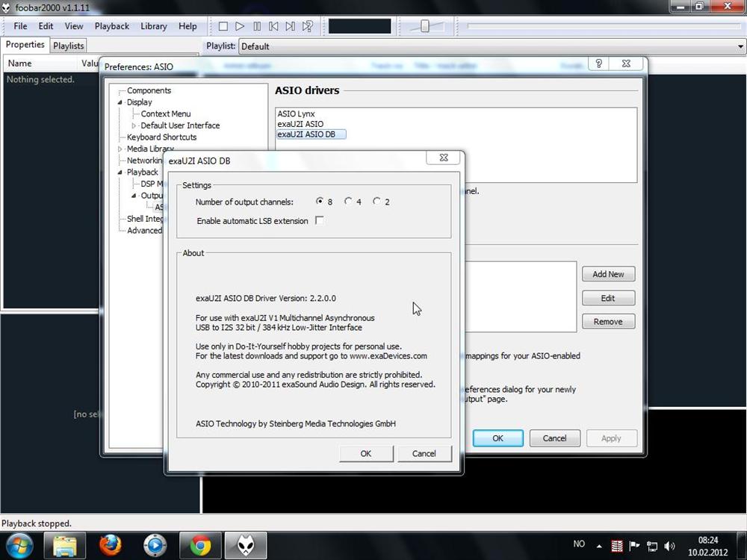Play a random track
Screen dimensions: 747x560
pyautogui.click(x=308, y=26)
